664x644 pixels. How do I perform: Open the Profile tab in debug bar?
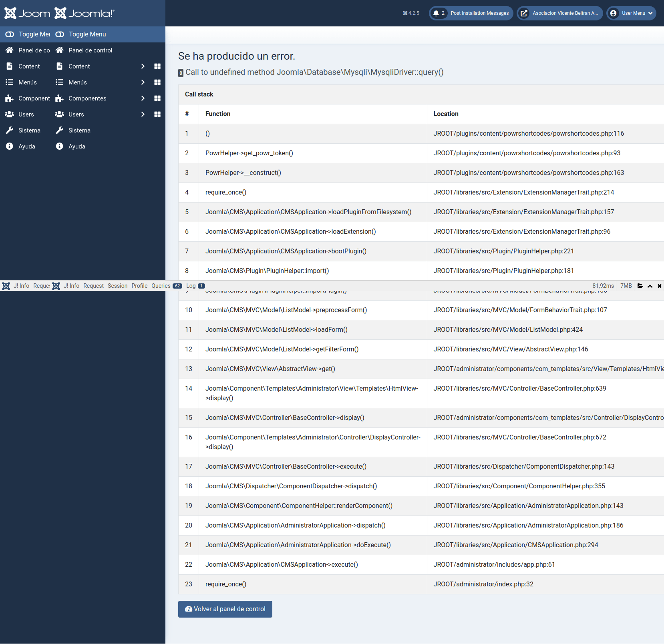(139, 286)
